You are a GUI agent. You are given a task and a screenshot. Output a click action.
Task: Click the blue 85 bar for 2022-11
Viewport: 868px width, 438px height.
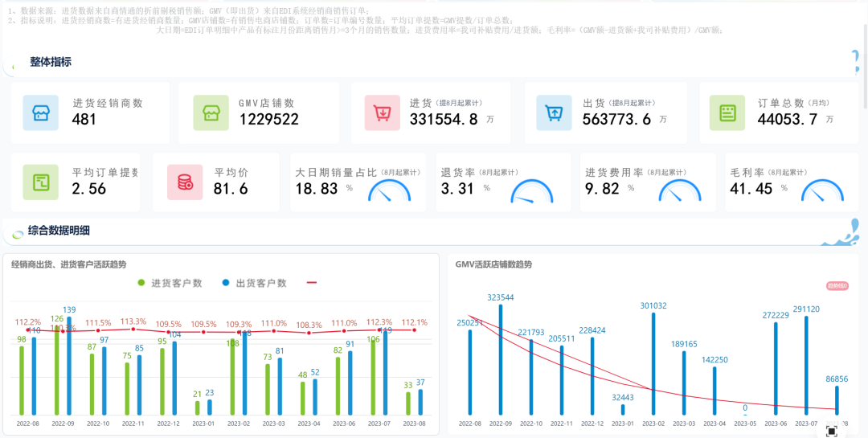click(x=140, y=386)
